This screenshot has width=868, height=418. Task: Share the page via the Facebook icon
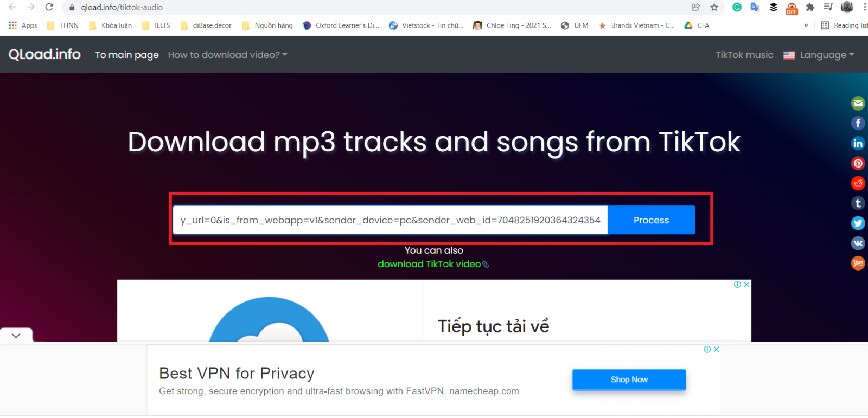(858, 123)
